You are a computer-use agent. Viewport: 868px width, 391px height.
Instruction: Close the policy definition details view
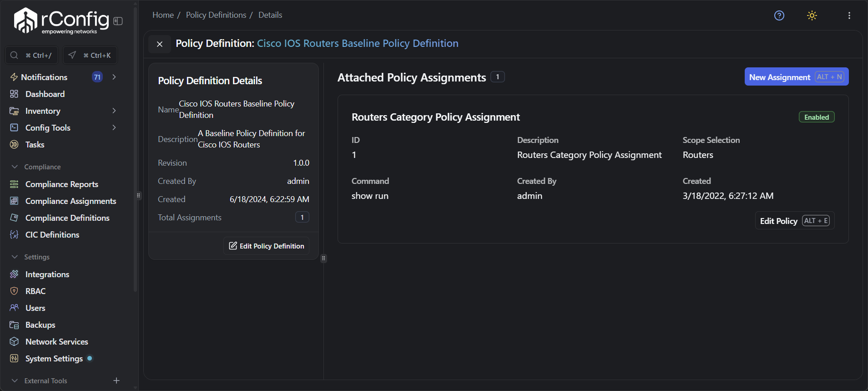[x=160, y=44]
